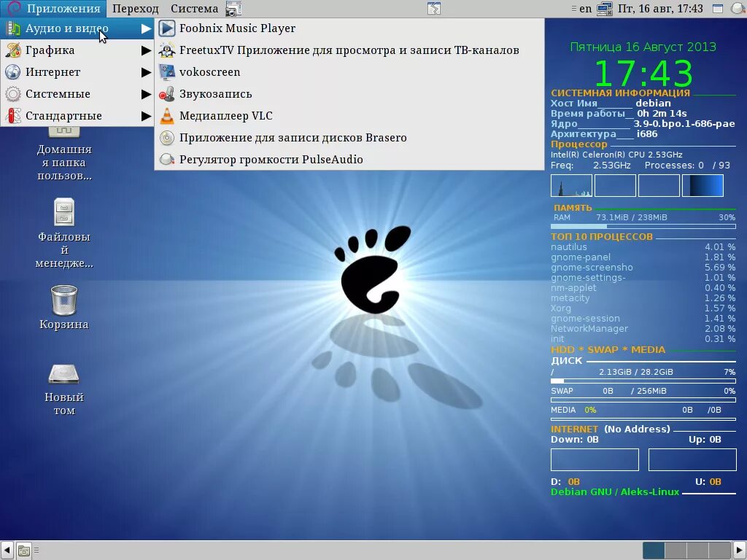Start vokoscreen from the submenu

349,72
